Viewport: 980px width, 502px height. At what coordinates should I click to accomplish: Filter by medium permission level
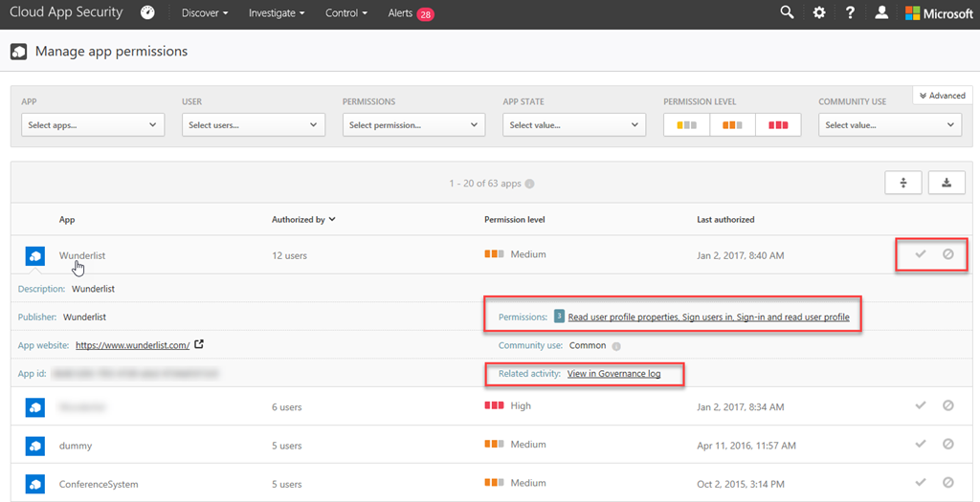[732, 125]
